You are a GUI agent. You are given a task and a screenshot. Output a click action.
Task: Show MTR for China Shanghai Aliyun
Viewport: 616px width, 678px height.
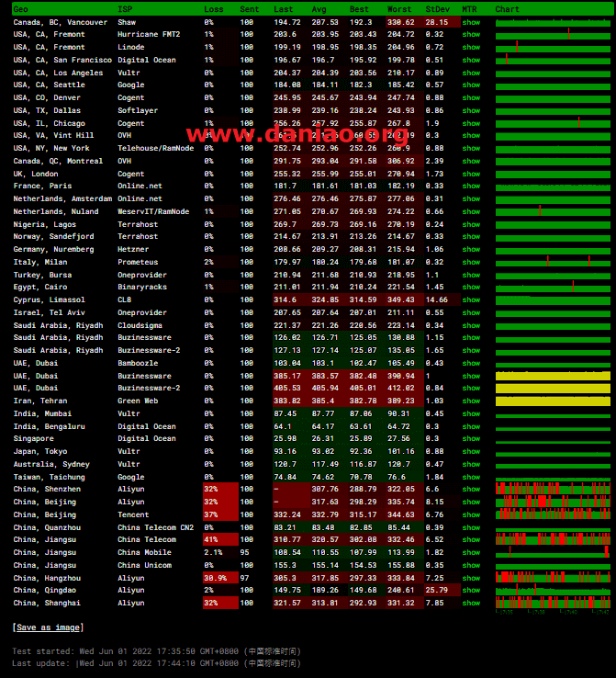click(471, 603)
